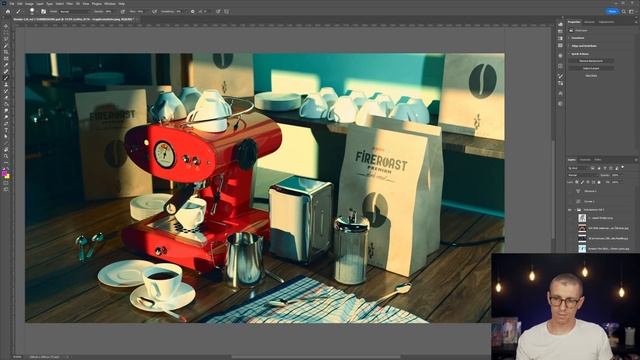Toggle pressure for opacity button
The height and width of the screenshot is (360, 640).
(x=122, y=11)
